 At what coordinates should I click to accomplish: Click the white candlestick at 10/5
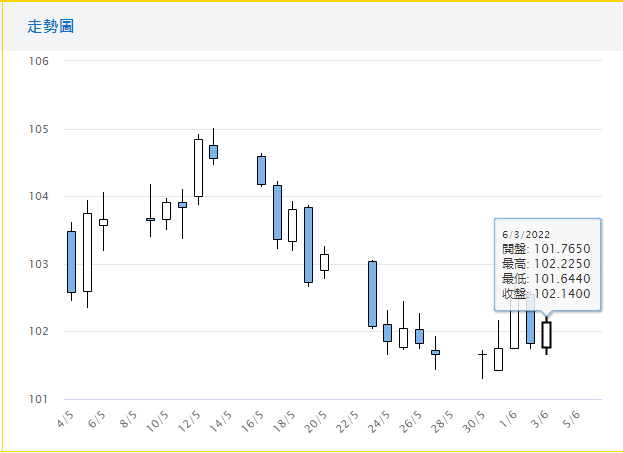point(166,210)
